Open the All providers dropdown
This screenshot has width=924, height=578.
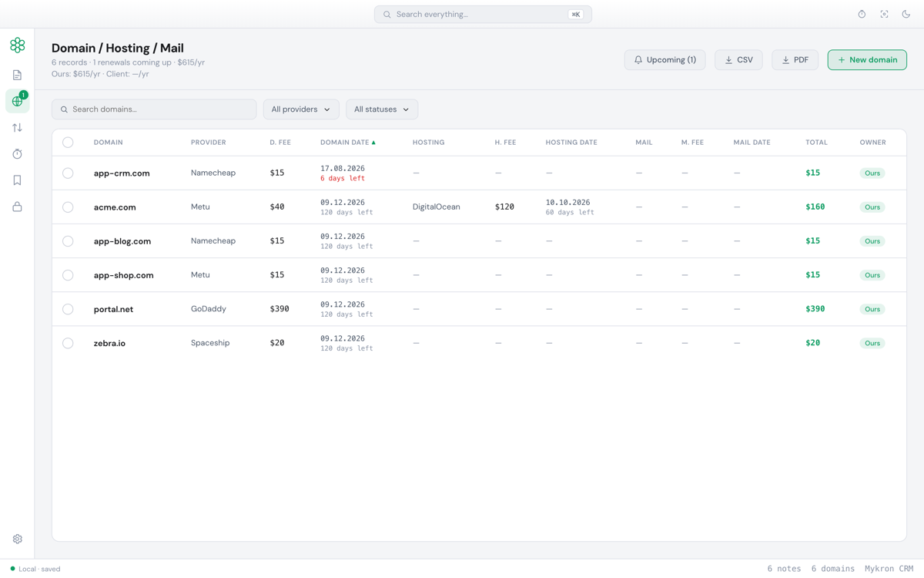pyautogui.click(x=301, y=109)
